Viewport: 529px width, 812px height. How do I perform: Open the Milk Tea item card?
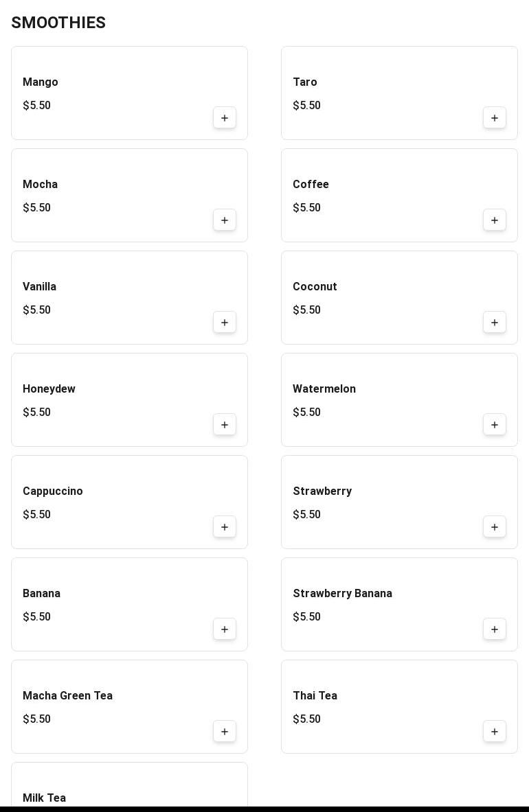pos(129,789)
